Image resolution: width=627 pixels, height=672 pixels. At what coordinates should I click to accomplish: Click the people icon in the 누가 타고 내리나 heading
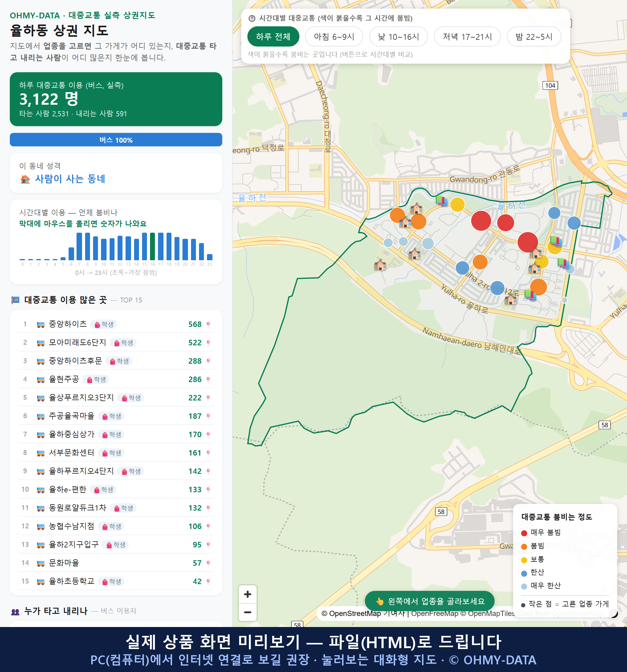(x=15, y=611)
